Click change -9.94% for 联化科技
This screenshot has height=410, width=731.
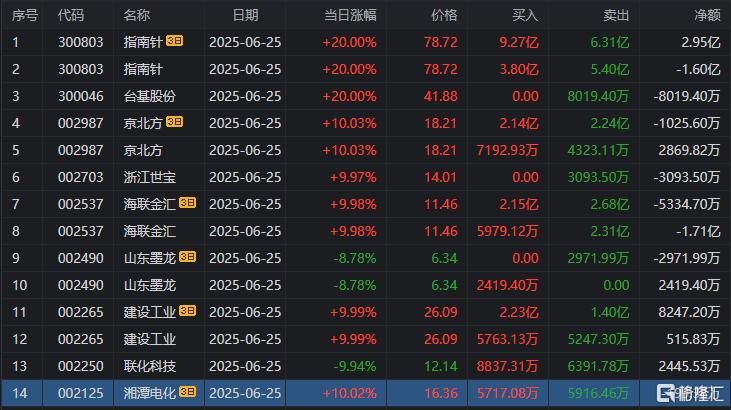click(x=355, y=367)
